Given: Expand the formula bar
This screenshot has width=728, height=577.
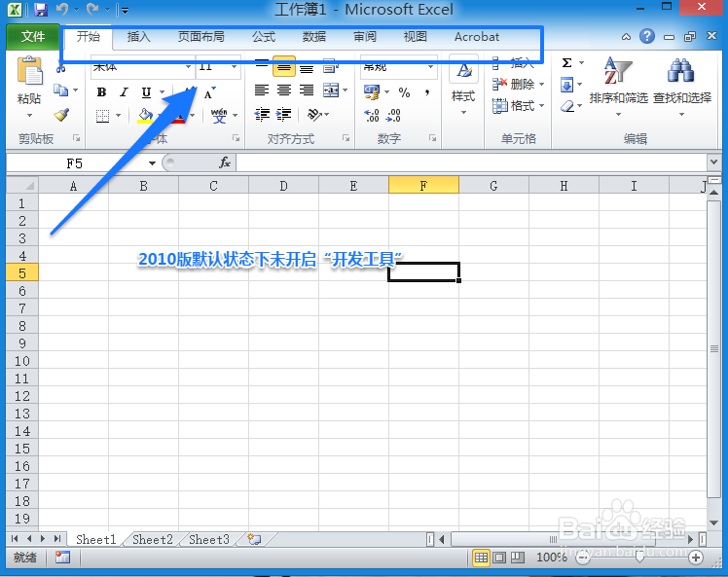Looking at the screenshot, I should (x=713, y=162).
